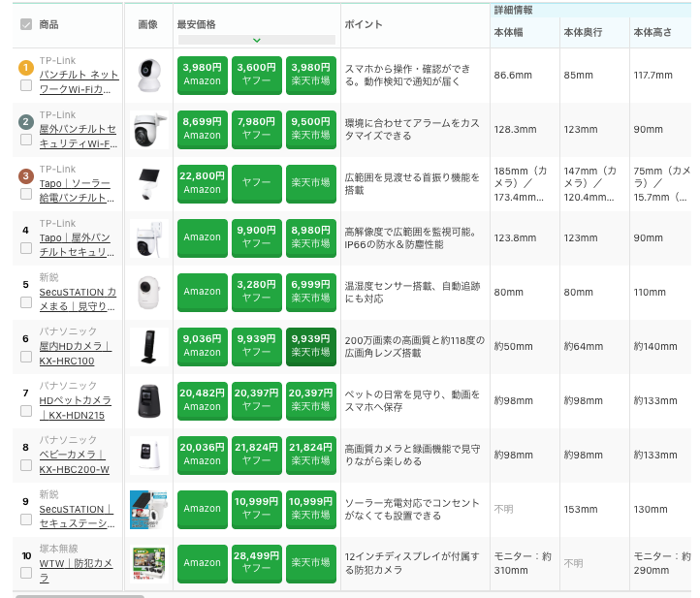Click the 本体奥行 column header
This screenshot has width=700, height=598.
tap(583, 32)
